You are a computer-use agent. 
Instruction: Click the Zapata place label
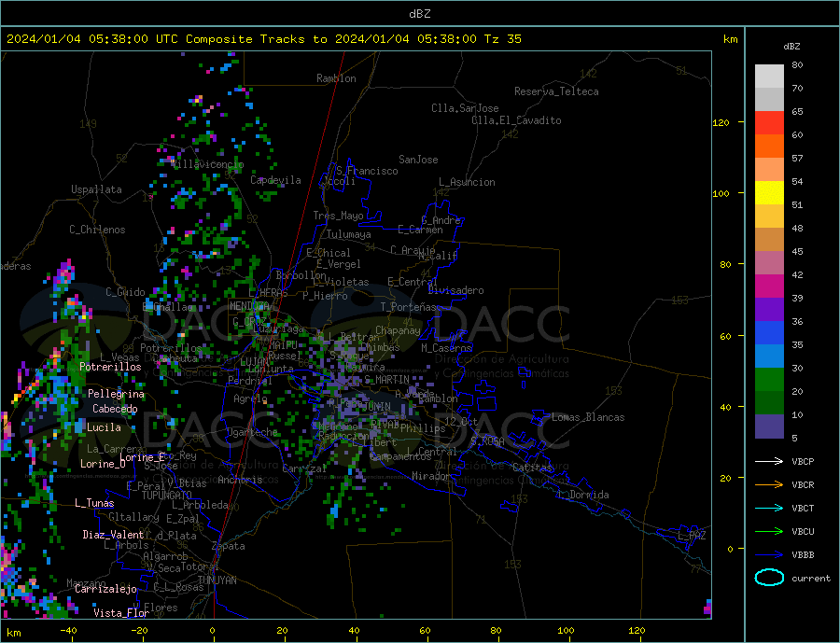[229, 546]
